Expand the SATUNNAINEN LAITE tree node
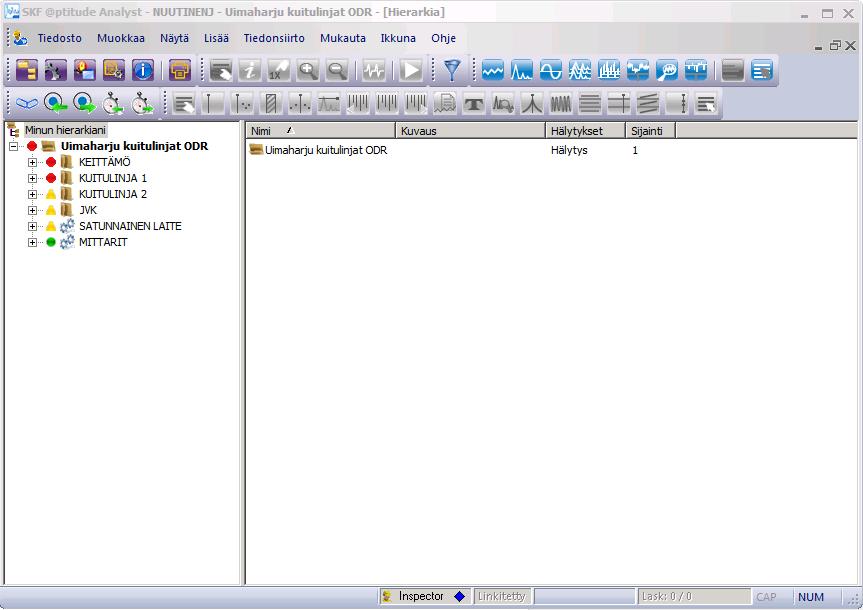This screenshot has height=610, width=863. [x=32, y=226]
